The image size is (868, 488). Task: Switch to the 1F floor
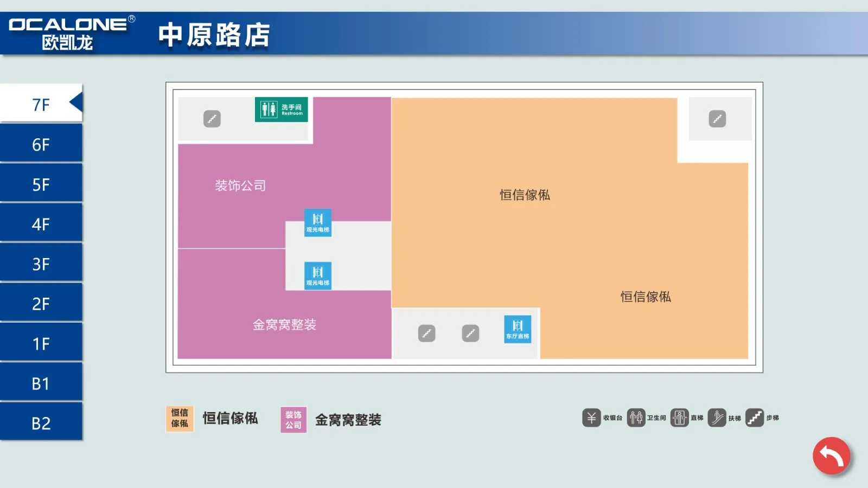click(41, 343)
